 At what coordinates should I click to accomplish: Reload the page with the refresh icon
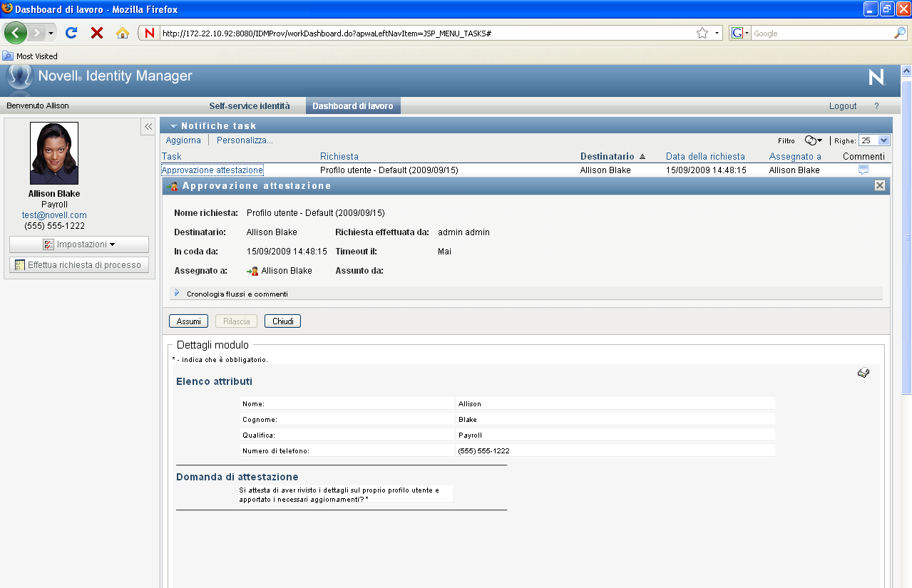(x=71, y=33)
